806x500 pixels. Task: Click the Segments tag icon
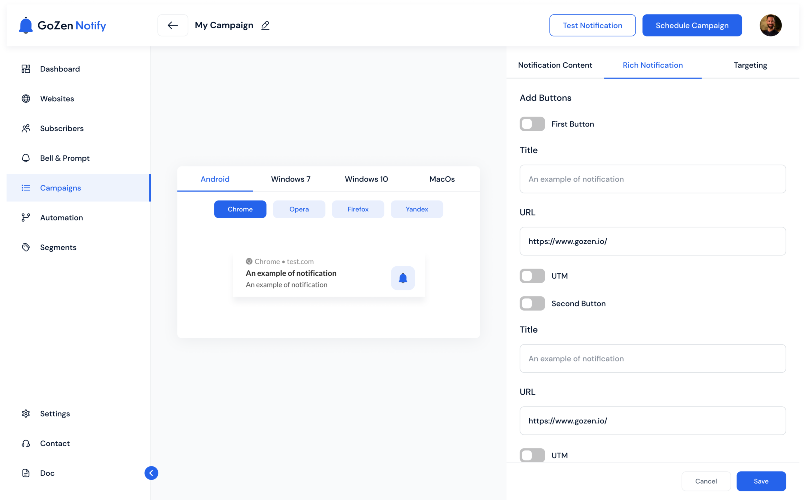26,247
